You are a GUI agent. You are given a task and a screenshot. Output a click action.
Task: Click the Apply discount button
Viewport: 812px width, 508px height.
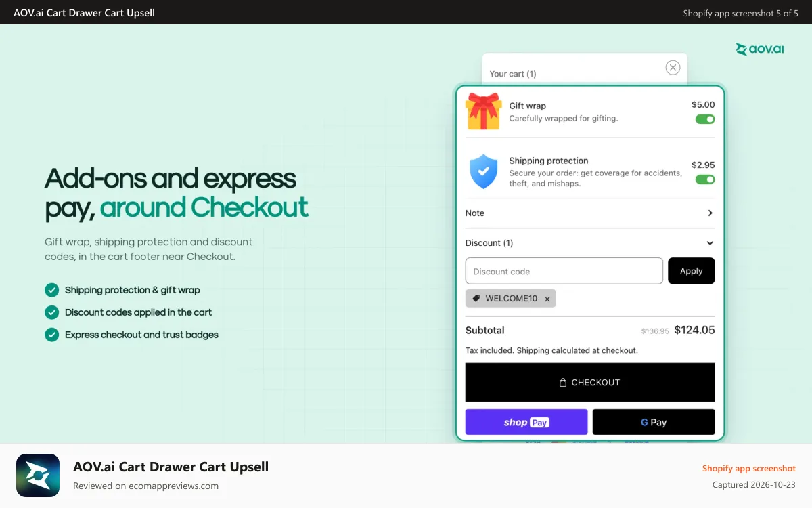point(692,271)
